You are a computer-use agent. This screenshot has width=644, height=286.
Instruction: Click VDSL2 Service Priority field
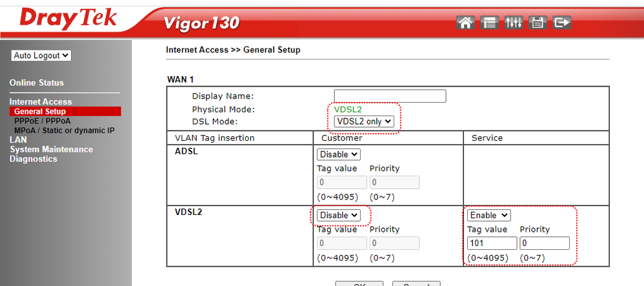coord(545,243)
